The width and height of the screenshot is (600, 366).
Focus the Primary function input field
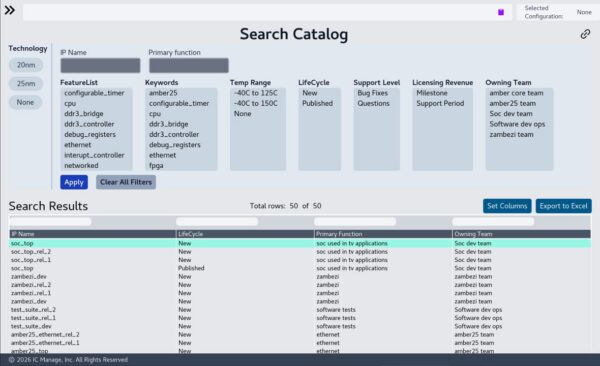click(189, 65)
